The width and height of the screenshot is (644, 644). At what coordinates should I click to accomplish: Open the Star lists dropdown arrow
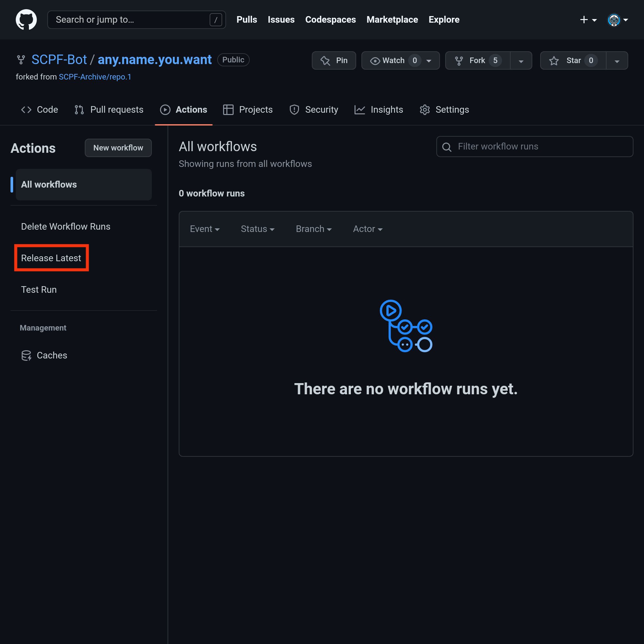[x=617, y=61]
